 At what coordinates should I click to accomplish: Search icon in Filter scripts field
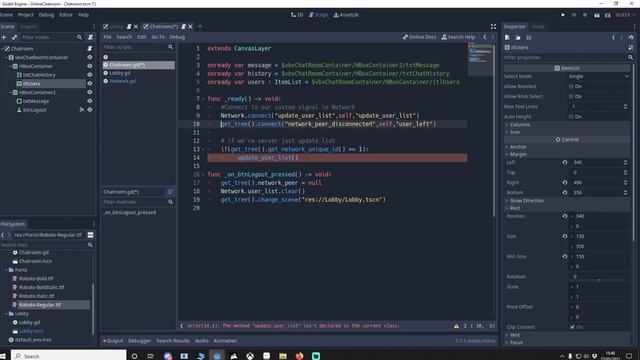click(170, 47)
